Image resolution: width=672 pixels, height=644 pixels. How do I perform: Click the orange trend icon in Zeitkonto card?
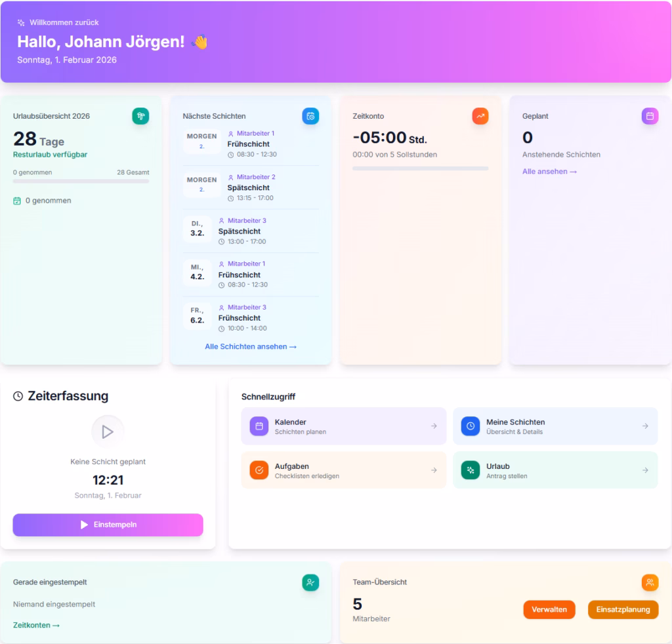(480, 116)
